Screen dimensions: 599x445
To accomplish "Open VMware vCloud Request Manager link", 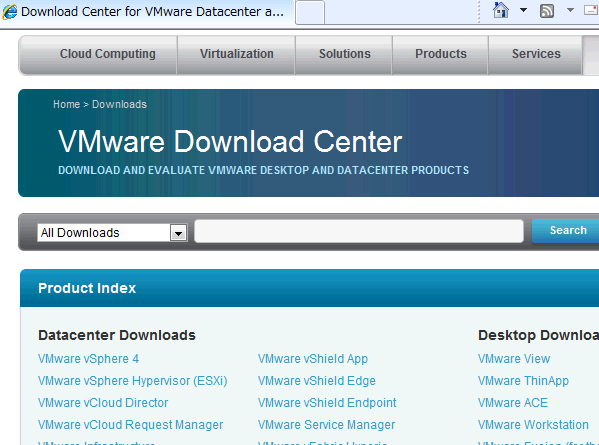I will click(x=130, y=425).
